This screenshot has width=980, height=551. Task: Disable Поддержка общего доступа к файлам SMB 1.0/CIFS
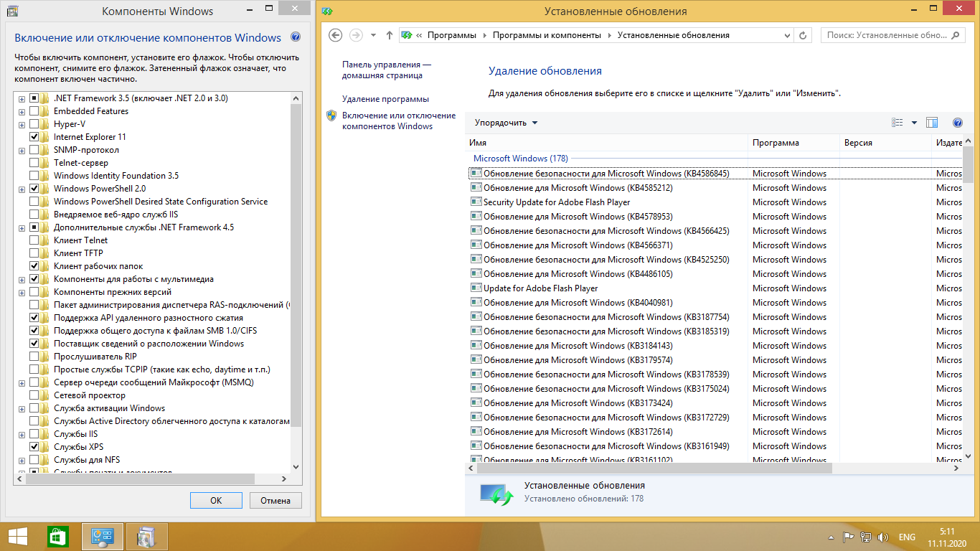[34, 331]
